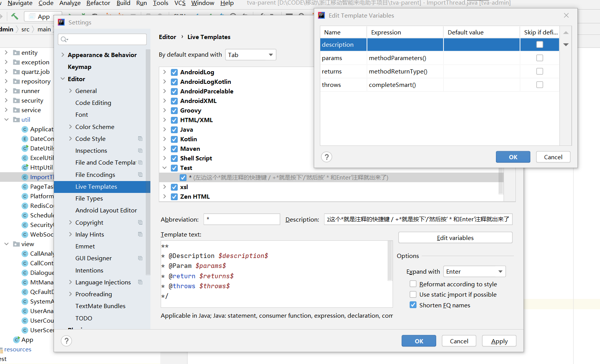
Task: Open the Refactor menu
Action: (x=98, y=3)
